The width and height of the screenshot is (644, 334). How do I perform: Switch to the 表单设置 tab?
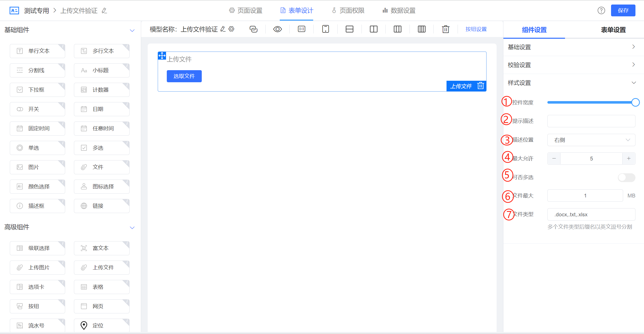tap(613, 30)
